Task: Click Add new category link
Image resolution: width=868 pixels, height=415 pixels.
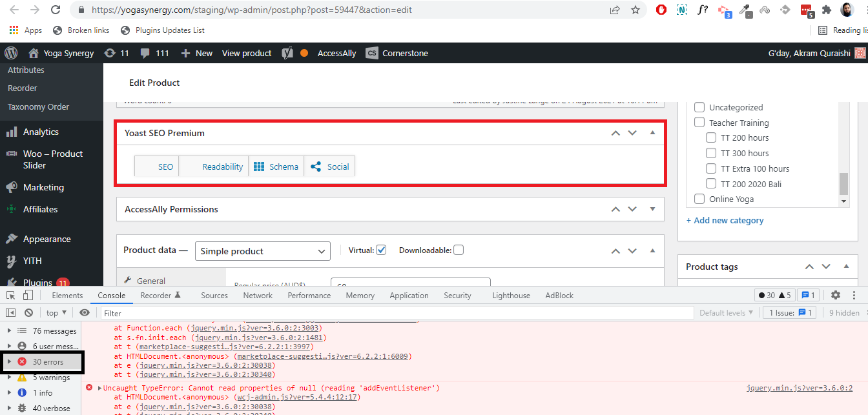Action: 725,220
